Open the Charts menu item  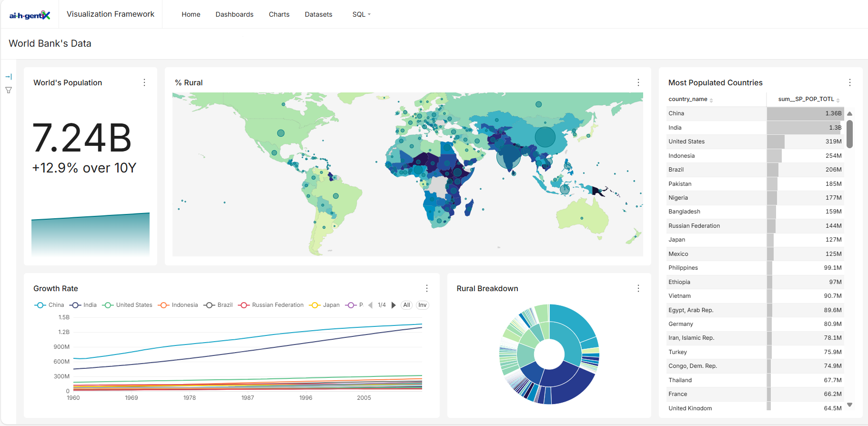(279, 14)
